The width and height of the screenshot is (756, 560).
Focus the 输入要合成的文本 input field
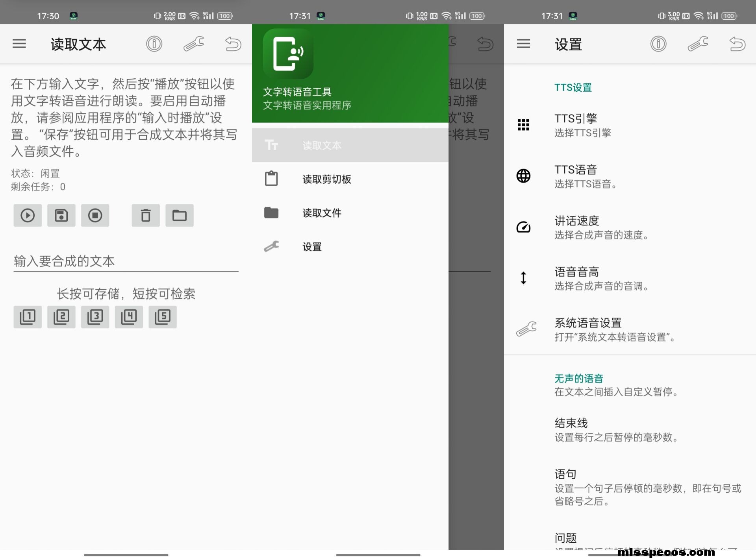[126, 261]
